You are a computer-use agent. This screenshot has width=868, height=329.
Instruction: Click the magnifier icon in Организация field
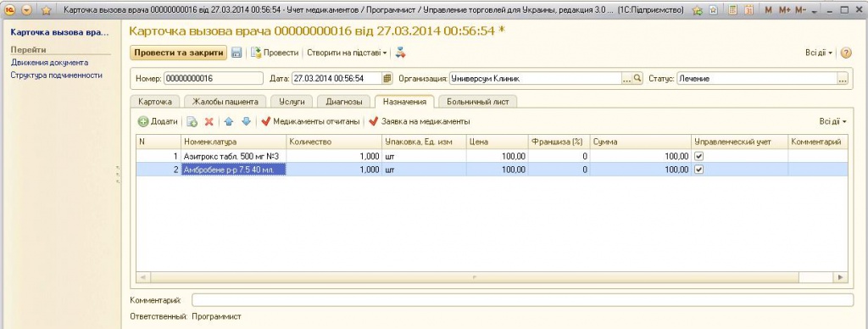coord(637,79)
